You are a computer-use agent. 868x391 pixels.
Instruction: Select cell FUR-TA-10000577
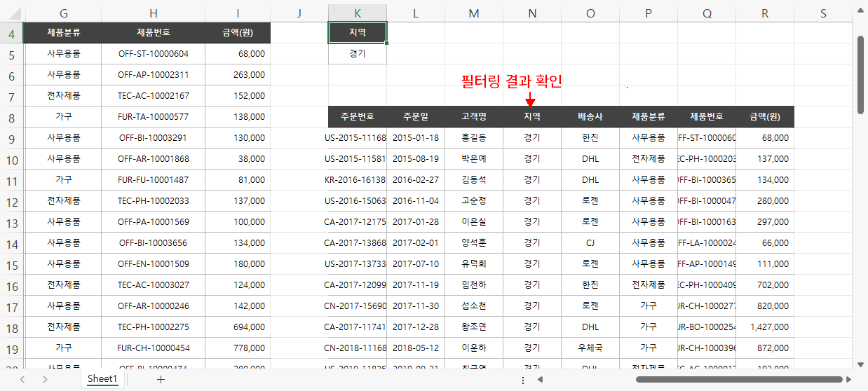point(153,116)
